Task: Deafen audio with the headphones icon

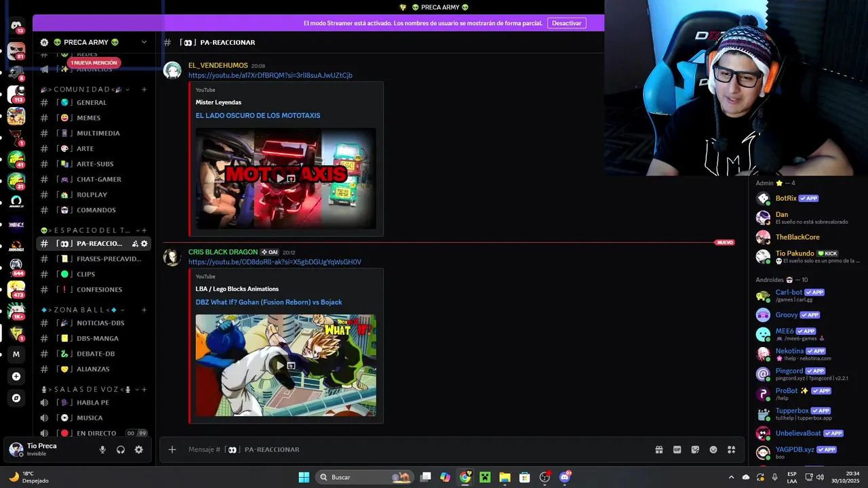Action: click(121, 449)
